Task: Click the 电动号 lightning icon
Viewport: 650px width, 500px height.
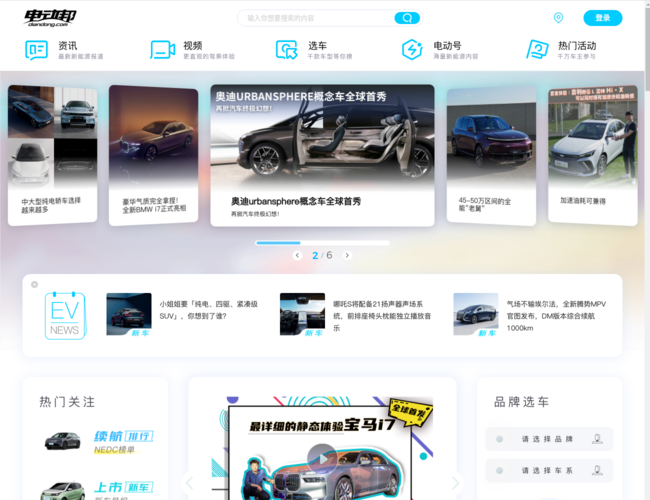Action: pos(412,50)
